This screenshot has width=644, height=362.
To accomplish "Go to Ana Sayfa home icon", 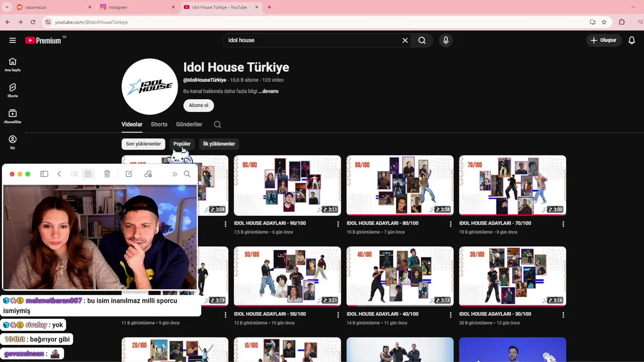I will coord(13,64).
